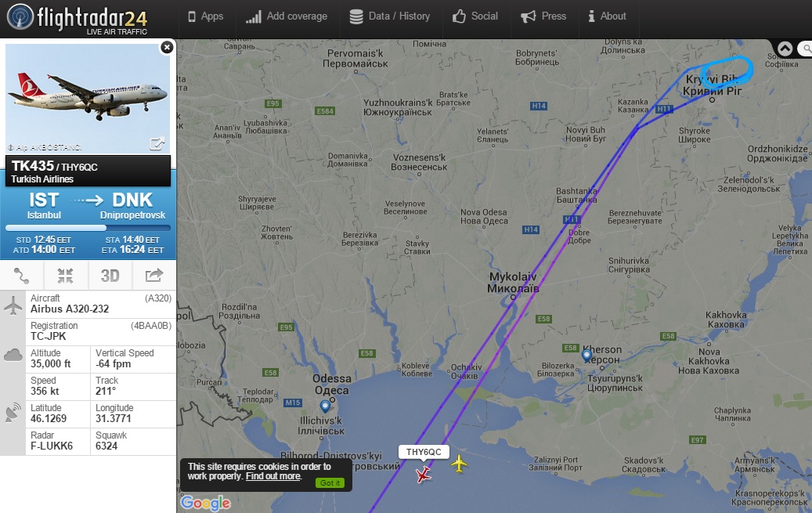Click the Odessa airport blue pin marker

pos(325,406)
